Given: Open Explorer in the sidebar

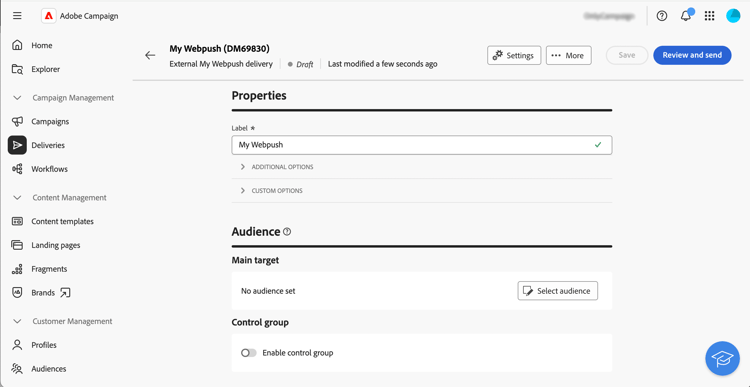Looking at the screenshot, I should [x=45, y=69].
